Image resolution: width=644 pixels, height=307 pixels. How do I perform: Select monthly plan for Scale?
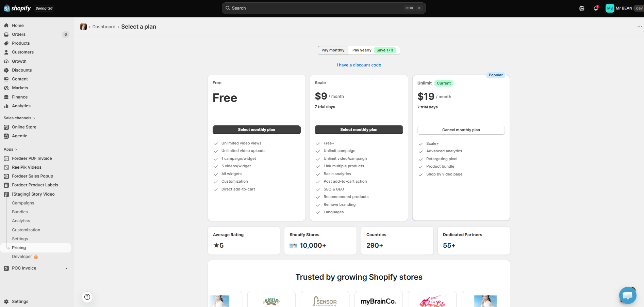[x=359, y=130]
